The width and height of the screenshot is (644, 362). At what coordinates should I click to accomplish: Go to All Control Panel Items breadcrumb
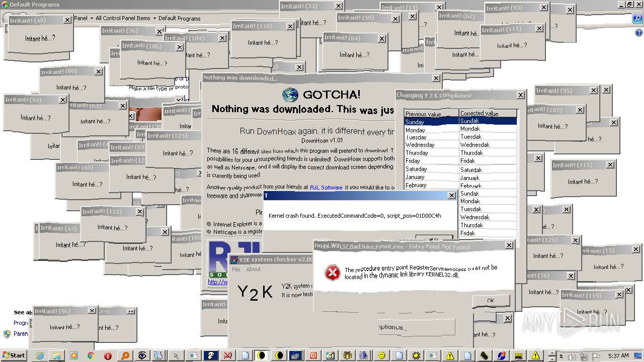tap(123, 19)
